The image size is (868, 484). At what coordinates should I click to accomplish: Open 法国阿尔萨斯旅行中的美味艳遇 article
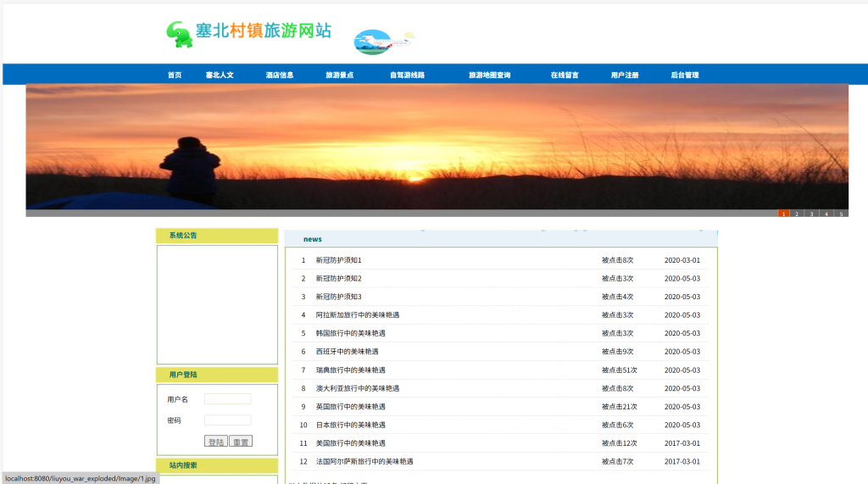[364, 461]
